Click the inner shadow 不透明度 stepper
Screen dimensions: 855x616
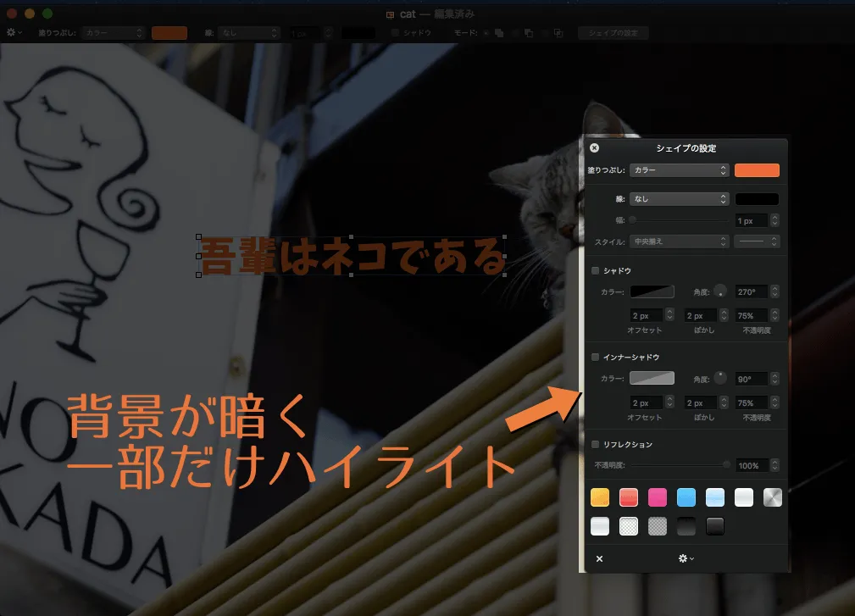click(774, 402)
